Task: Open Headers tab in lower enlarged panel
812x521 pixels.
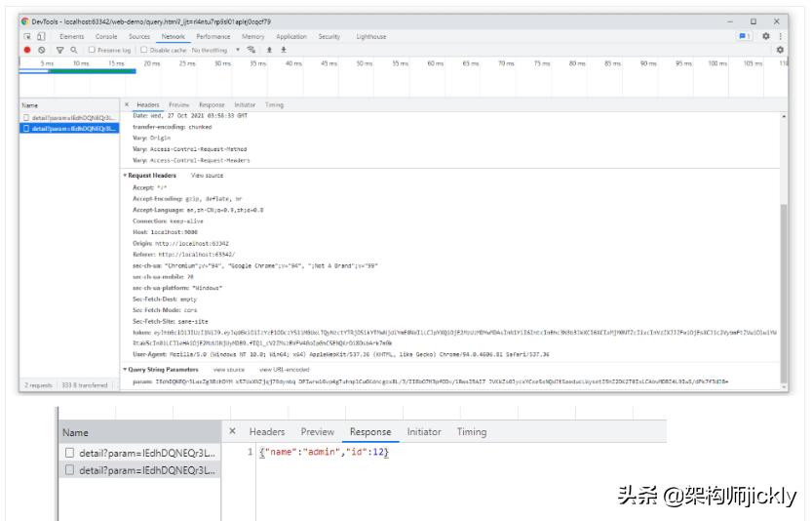Action: (x=267, y=432)
